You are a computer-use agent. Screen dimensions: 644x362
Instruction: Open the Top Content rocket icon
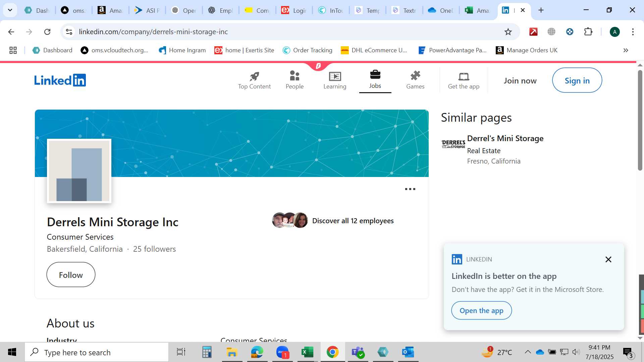click(254, 76)
